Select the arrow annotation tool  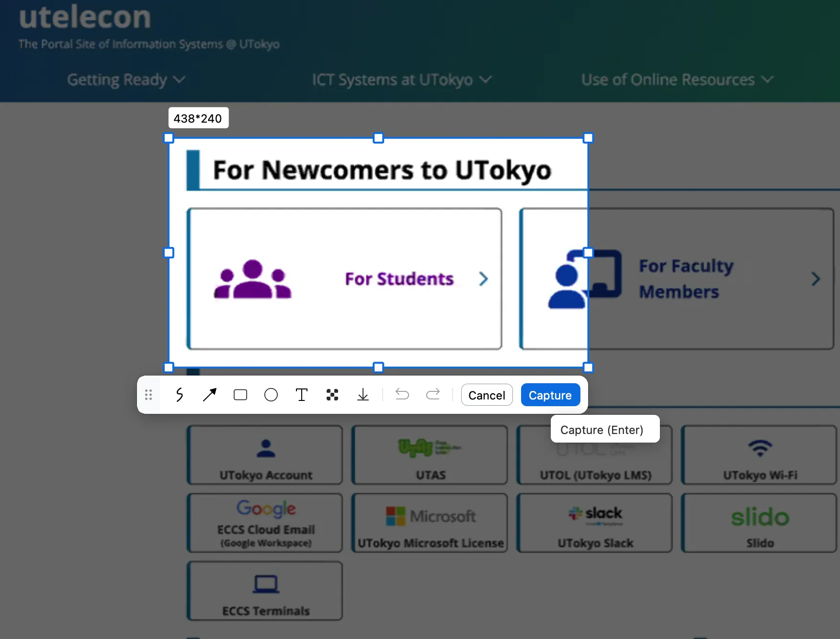pos(210,395)
